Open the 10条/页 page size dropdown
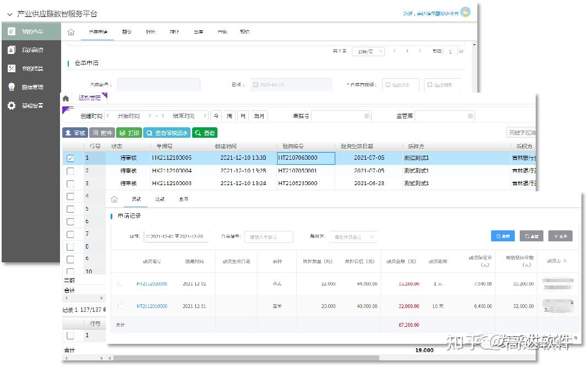This screenshot has width=588, height=367. pos(368,51)
